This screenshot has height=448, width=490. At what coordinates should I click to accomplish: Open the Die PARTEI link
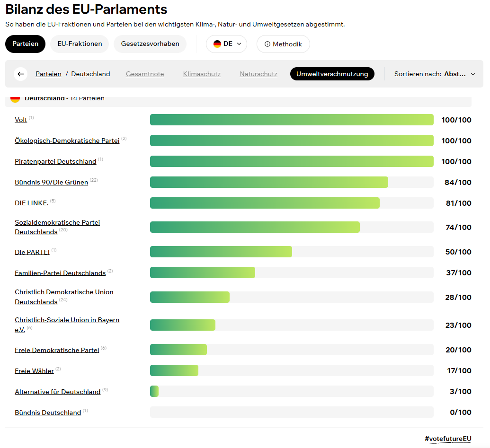point(32,252)
